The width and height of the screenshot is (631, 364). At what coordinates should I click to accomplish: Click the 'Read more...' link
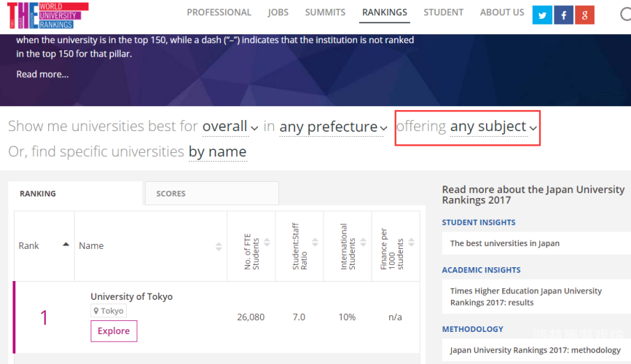[42, 74]
